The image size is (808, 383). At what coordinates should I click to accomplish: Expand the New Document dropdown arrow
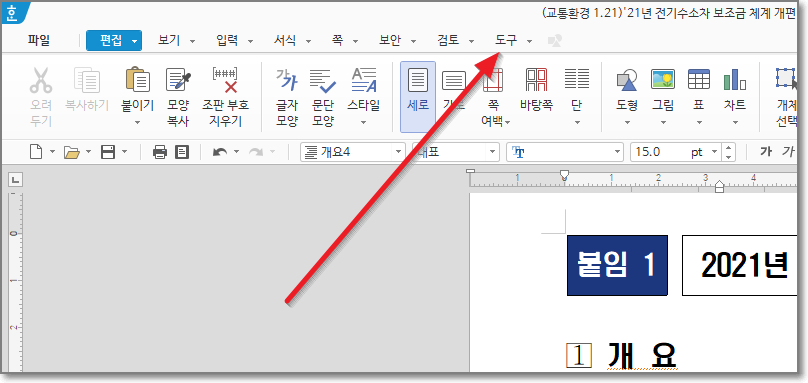(52, 152)
